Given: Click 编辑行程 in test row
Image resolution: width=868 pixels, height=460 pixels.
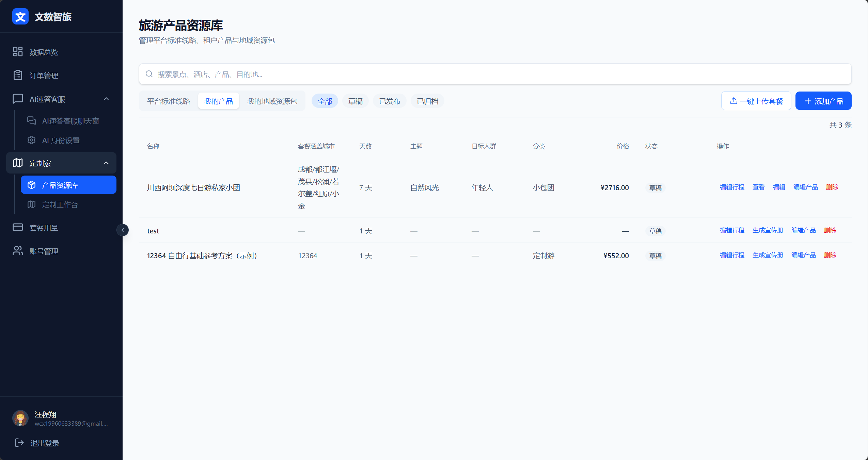Looking at the screenshot, I should point(732,230).
